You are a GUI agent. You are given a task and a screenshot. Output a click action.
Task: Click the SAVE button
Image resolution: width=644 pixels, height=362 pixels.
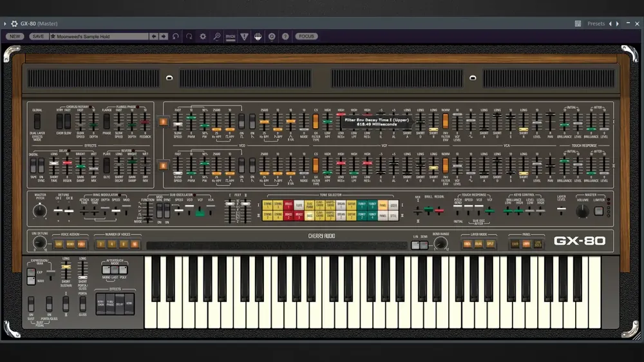point(38,37)
